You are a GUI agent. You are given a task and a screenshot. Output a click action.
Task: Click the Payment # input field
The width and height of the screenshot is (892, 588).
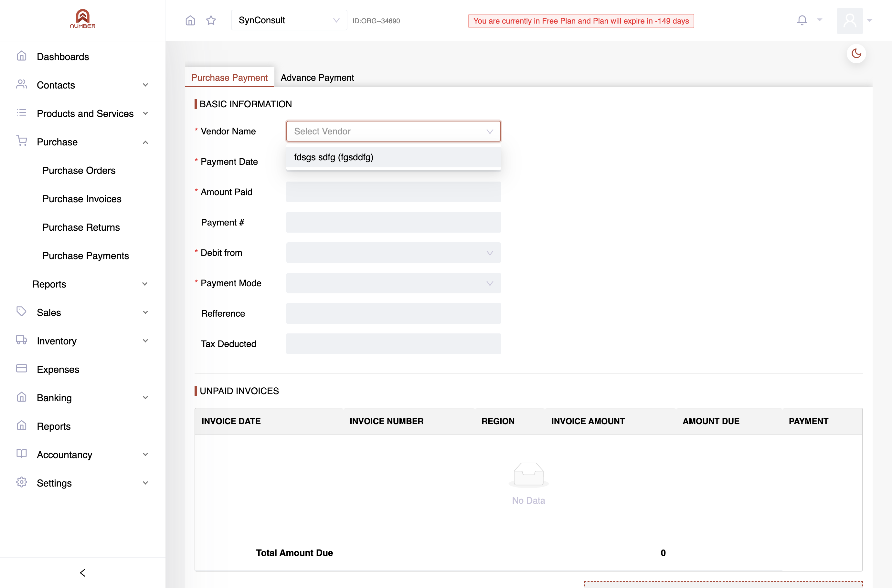point(393,222)
